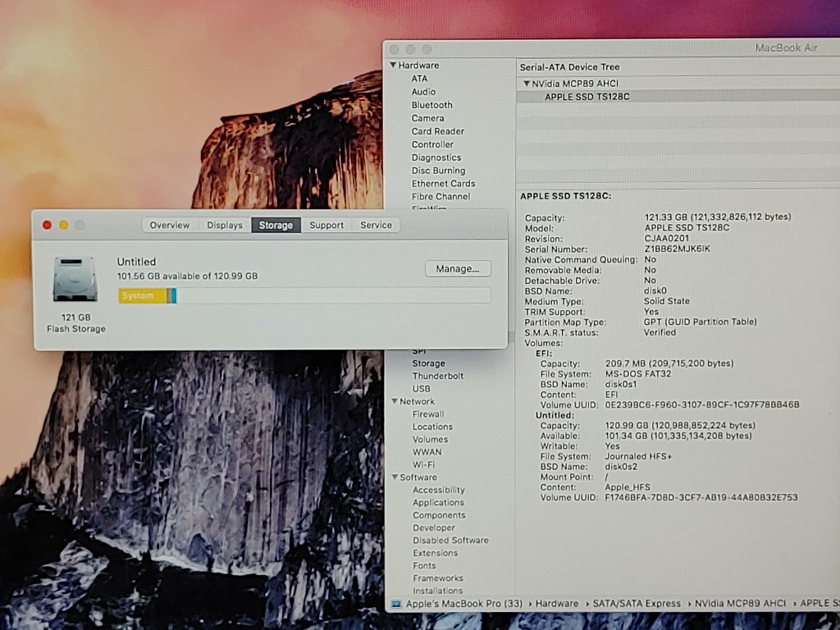Image resolution: width=840 pixels, height=630 pixels.
Task: Click the 'Solid State' medium type value
Action: (x=666, y=301)
